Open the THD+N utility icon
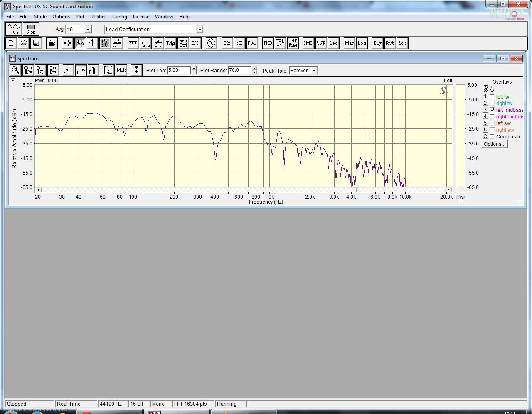 (280, 43)
